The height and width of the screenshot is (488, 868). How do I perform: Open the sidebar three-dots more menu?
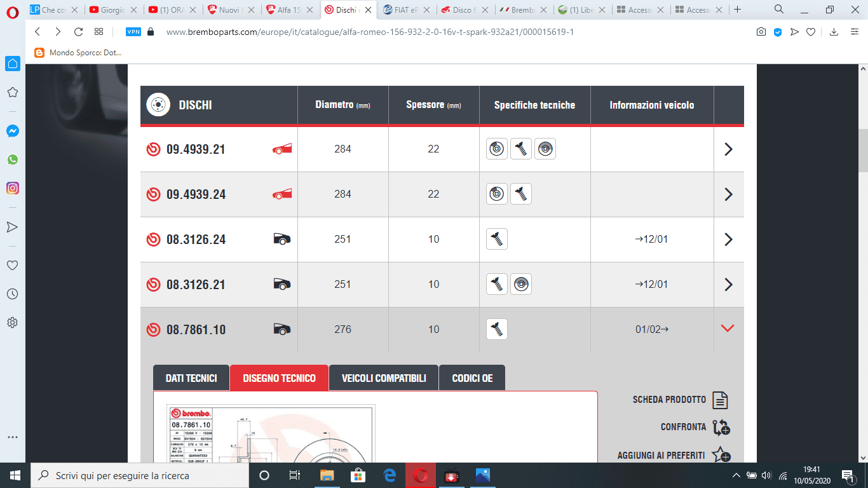click(12, 438)
